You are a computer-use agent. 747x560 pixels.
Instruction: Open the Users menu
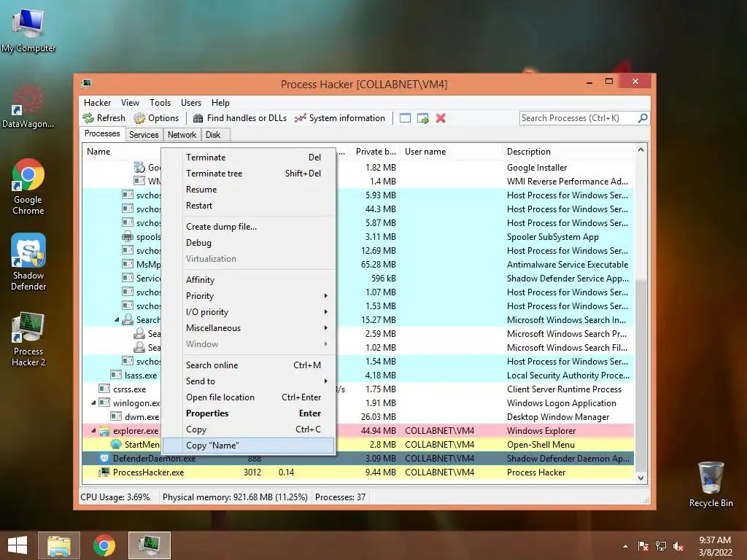coord(191,102)
